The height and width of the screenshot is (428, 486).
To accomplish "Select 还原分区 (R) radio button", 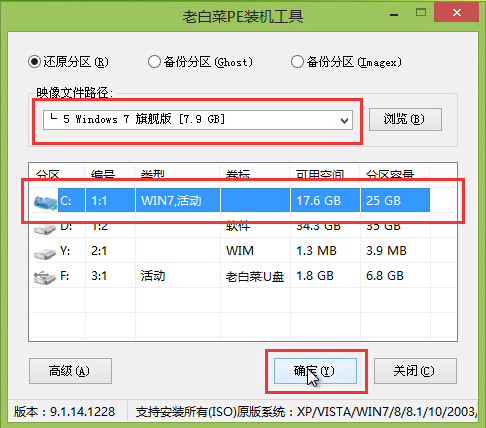I will pos(35,62).
